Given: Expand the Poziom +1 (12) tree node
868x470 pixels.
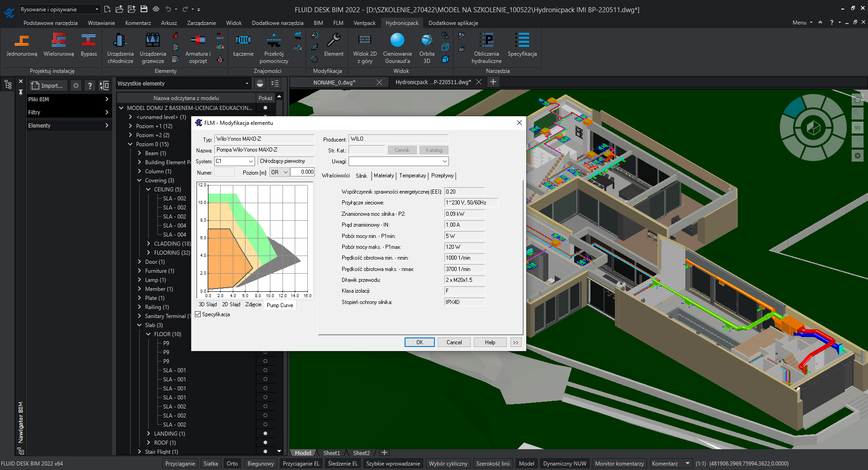Looking at the screenshot, I should pos(130,126).
